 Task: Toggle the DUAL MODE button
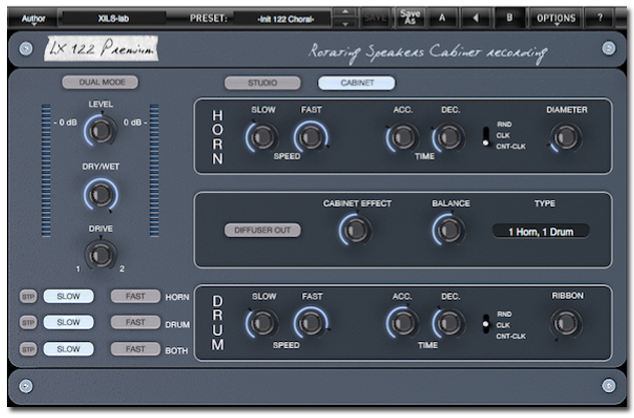100,82
